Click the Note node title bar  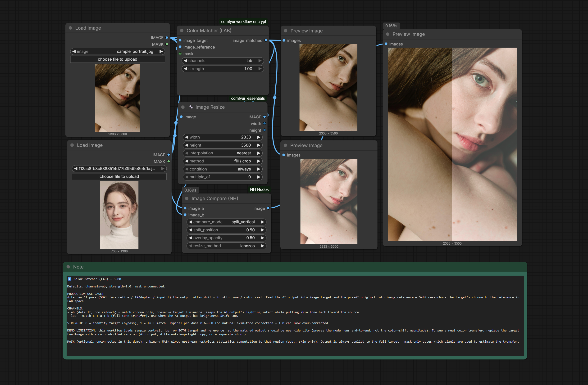(x=295, y=267)
